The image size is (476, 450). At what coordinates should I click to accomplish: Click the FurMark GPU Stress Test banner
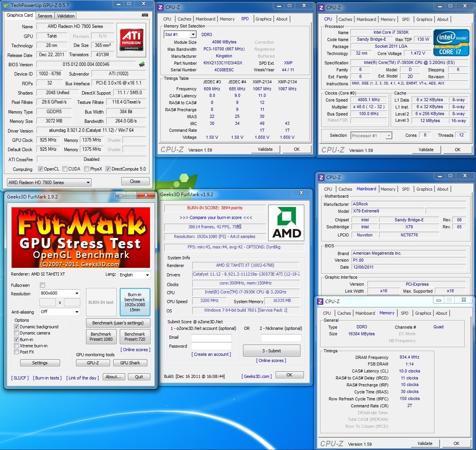(x=81, y=238)
